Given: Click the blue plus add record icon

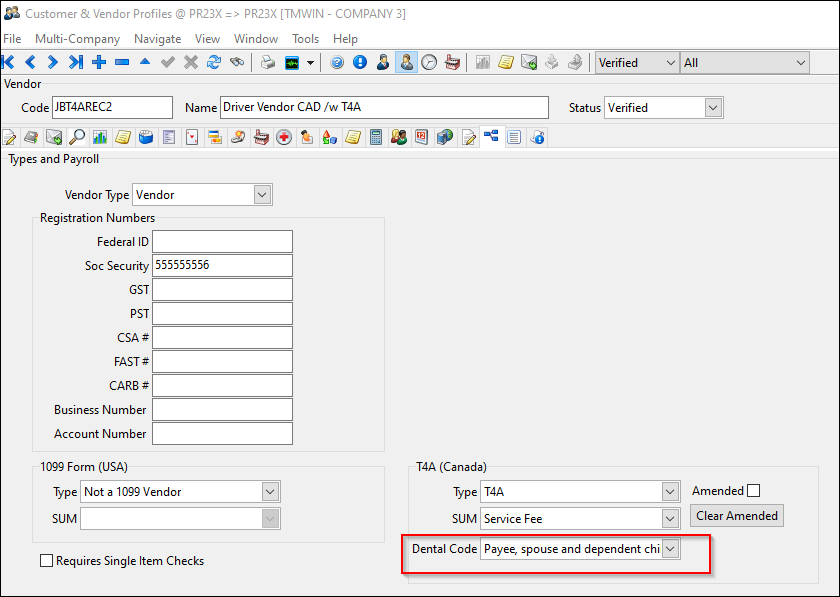Looking at the screenshot, I should click(x=99, y=62).
